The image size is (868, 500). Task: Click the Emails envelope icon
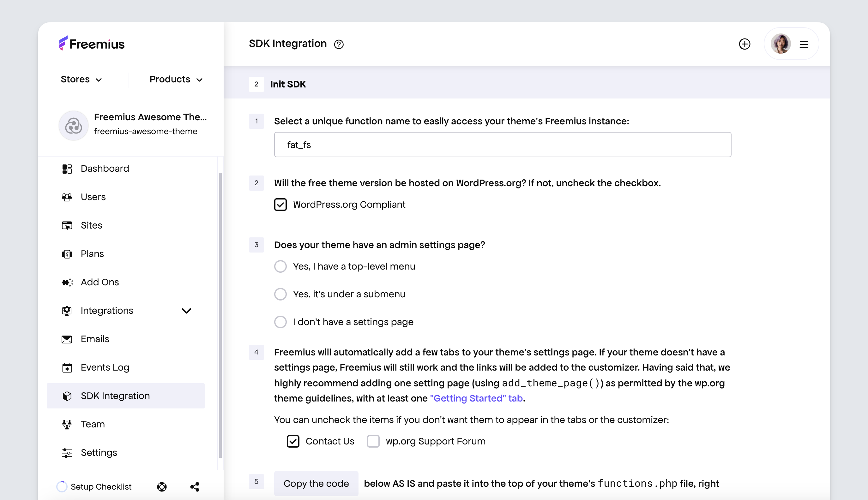pos(67,339)
